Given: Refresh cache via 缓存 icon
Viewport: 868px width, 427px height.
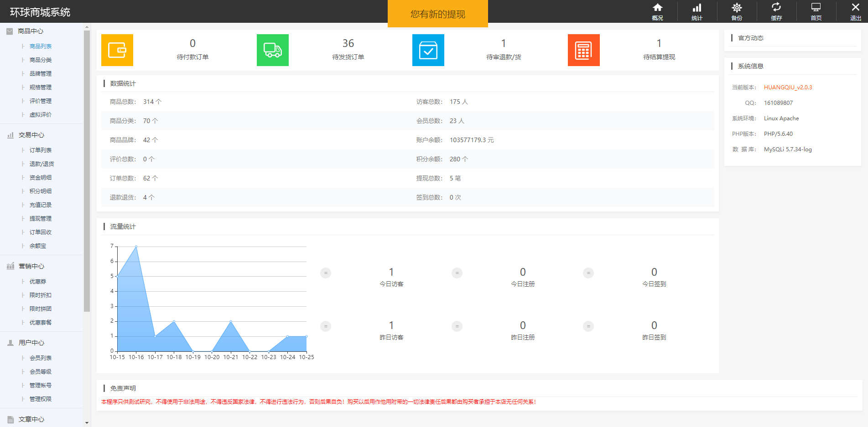Looking at the screenshot, I should coord(776,7).
